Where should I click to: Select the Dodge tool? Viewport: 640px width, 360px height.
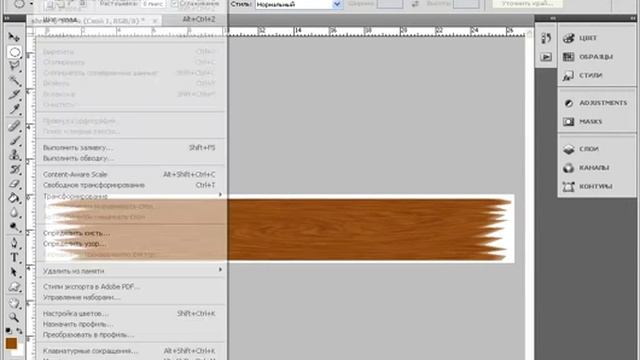pos(14,227)
